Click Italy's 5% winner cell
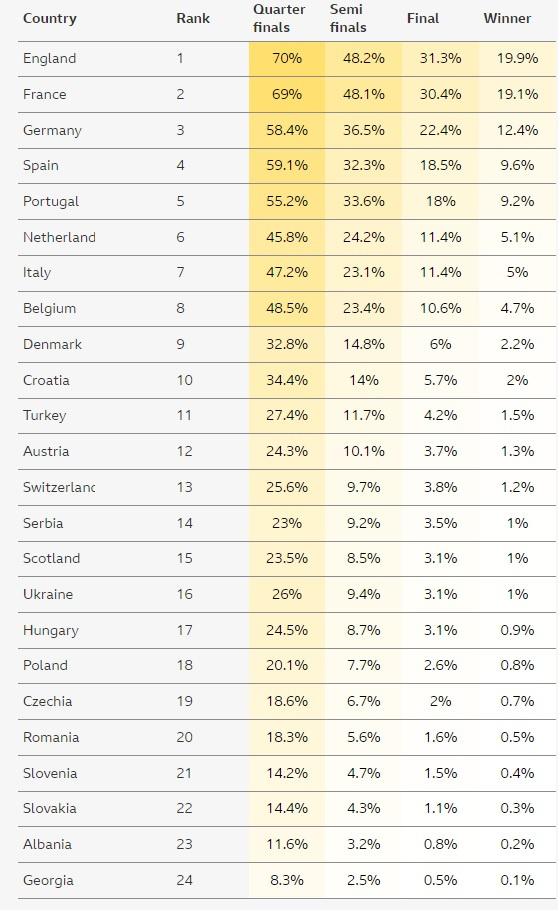 point(517,273)
